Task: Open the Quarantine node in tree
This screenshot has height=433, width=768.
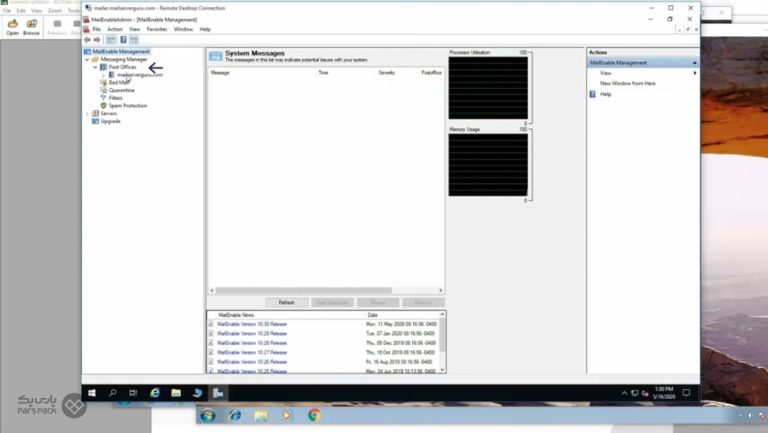Action: click(x=103, y=90)
